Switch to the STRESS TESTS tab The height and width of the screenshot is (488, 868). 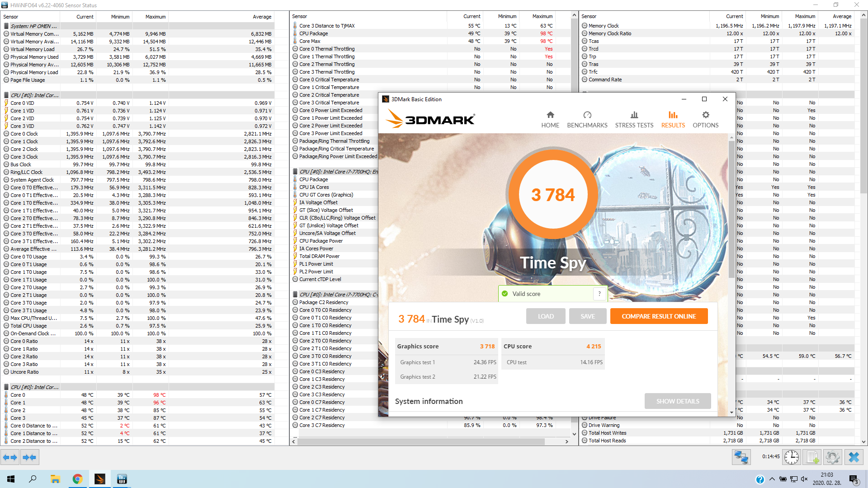pyautogui.click(x=634, y=120)
